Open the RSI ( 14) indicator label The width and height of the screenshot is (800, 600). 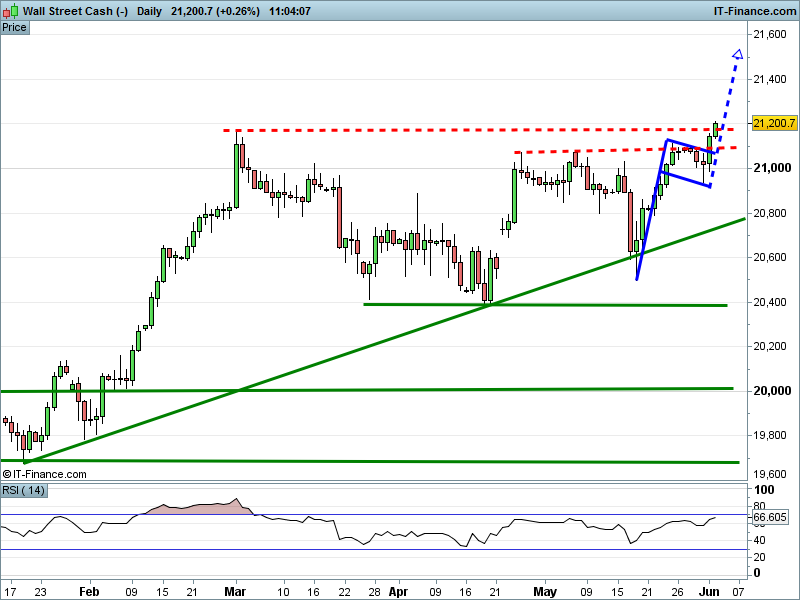click(x=23, y=490)
